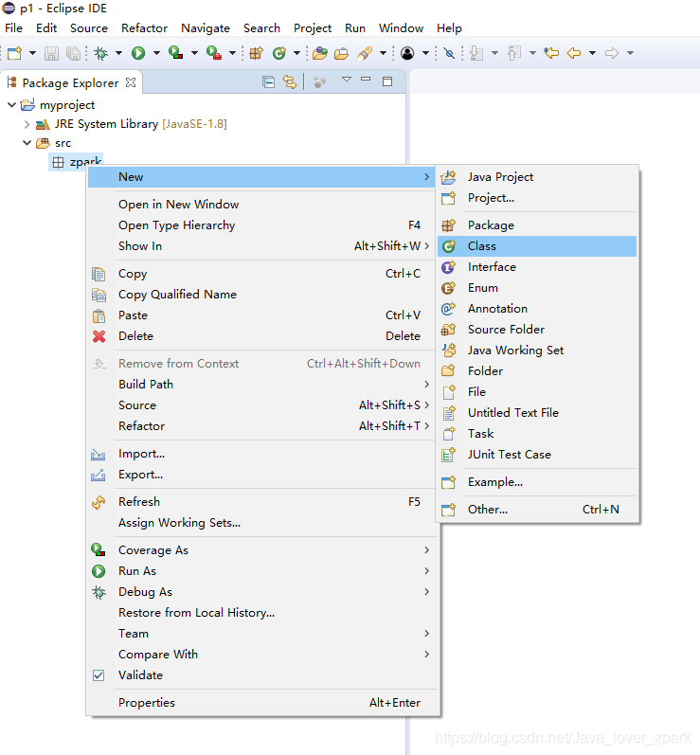Viewport: 700px width, 755px height.
Task: Expand the Team submenu
Action: click(262, 634)
